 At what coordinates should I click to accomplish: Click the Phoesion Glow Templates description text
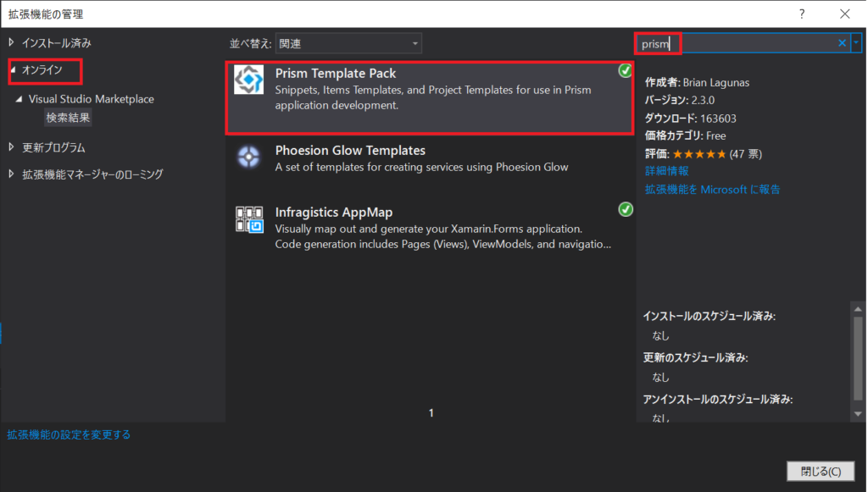422,167
